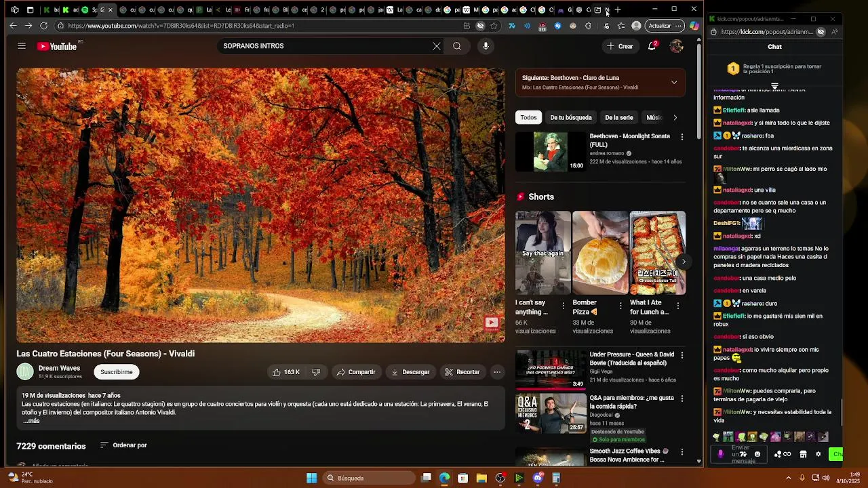
Task: Open Kick chat settings gear icon
Action: click(x=818, y=454)
